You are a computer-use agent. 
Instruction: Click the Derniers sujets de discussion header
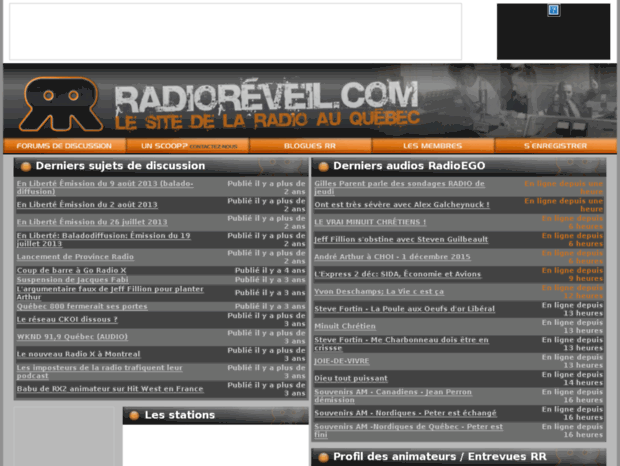click(x=161, y=166)
